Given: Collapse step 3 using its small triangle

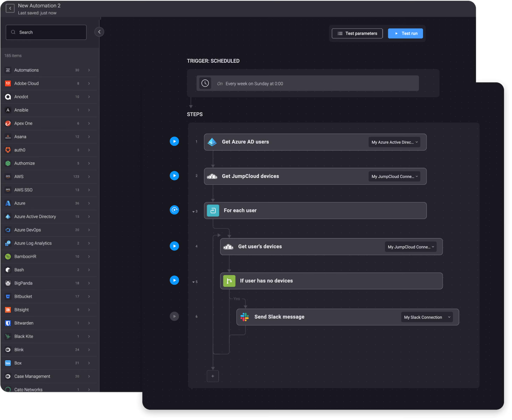Looking at the screenshot, I should tap(194, 212).
